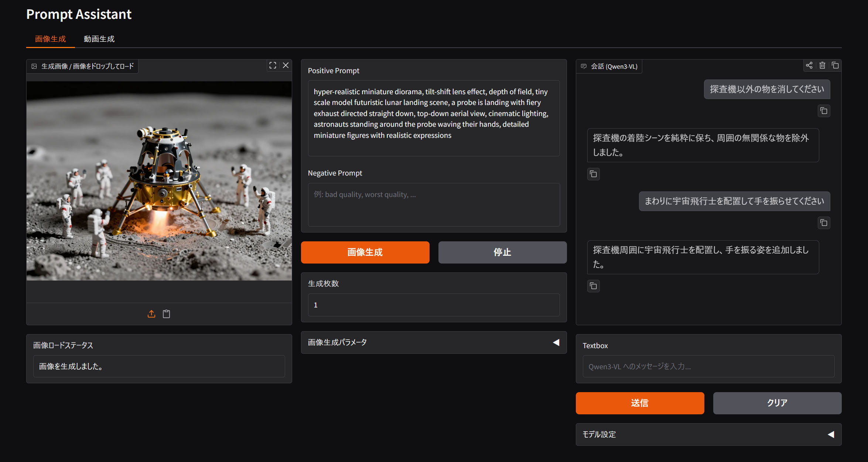Copy the last assistant reply about 手を振る姿
The width and height of the screenshot is (868, 462).
point(594,286)
